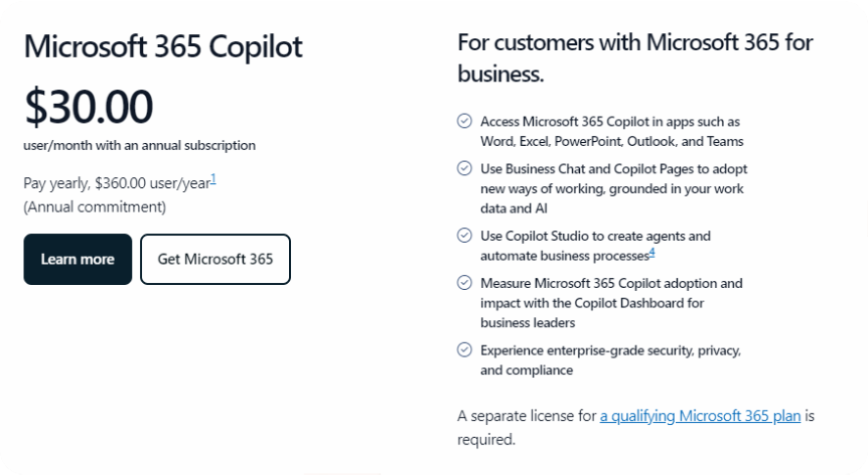
Task: Click the automate business processes text
Action: (564, 256)
